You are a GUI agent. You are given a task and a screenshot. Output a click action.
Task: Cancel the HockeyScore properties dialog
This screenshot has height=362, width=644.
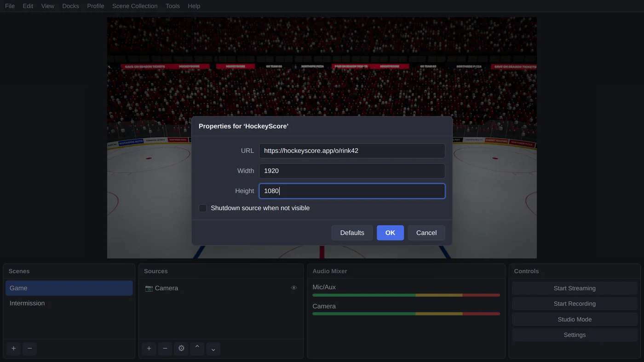pos(426,233)
